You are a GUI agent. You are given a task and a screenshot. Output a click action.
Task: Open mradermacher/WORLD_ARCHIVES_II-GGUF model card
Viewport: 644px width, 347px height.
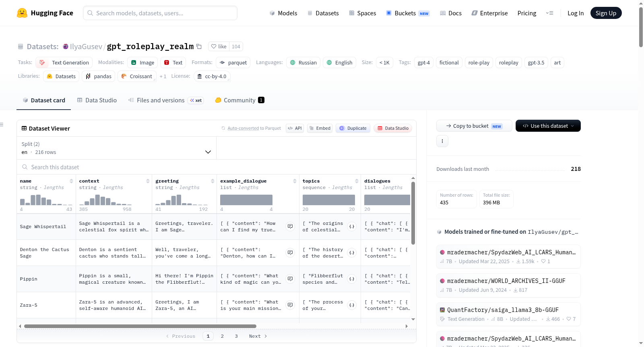tap(508, 285)
